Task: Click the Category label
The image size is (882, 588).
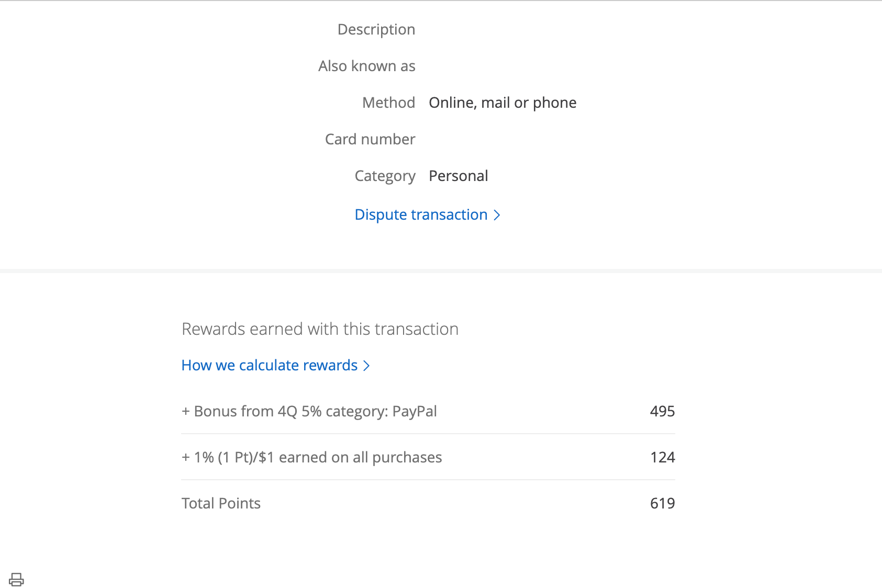Action: (385, 176)
